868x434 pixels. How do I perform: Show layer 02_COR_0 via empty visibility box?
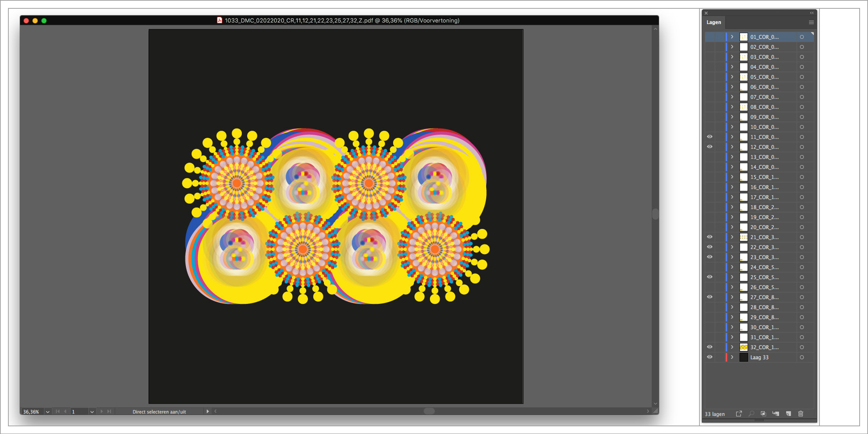tap(710, 47)
